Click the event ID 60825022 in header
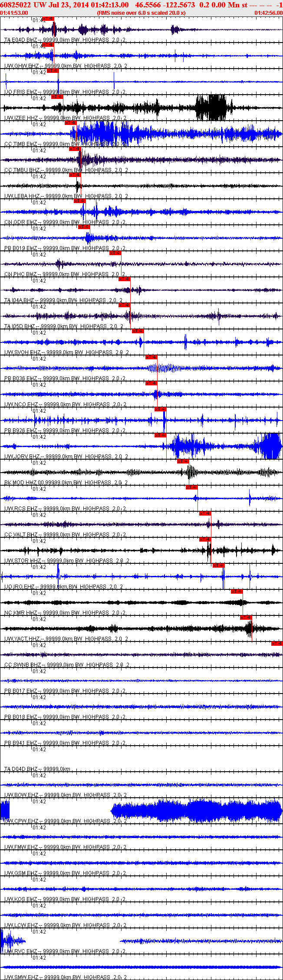The width and height of the screenshot is (283, 980). tap(15, 4)
